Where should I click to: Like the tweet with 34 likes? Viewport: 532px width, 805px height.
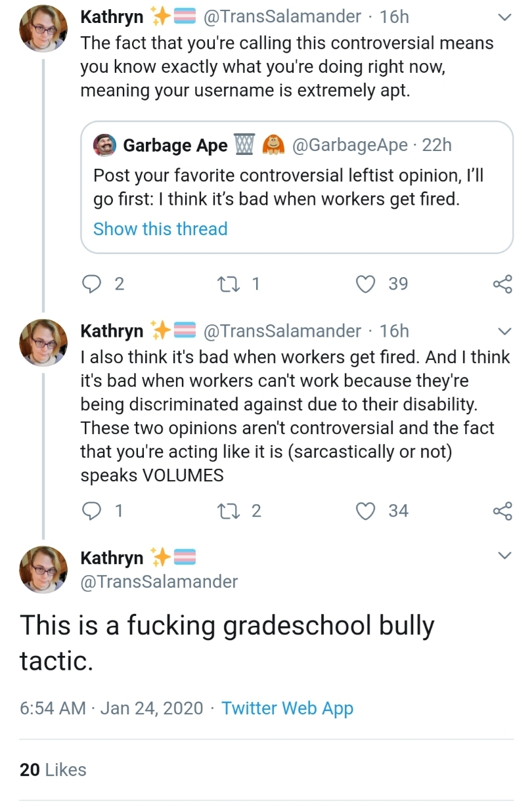click(365, 511)
